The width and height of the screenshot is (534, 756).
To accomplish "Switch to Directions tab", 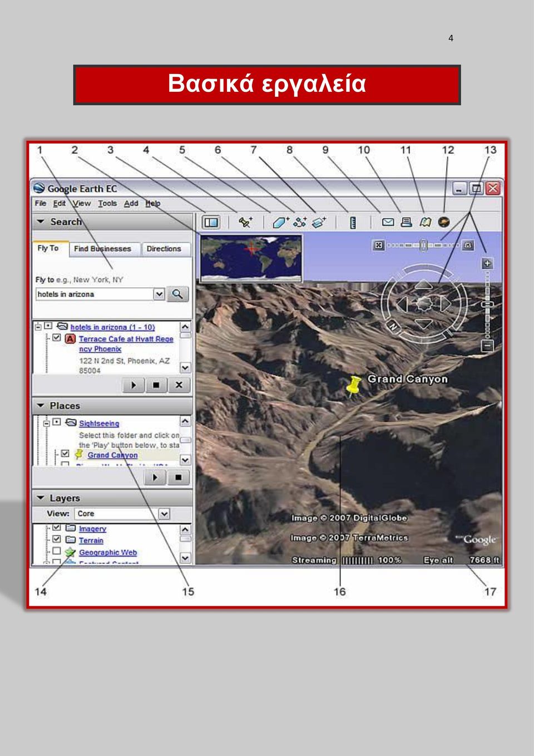I will coord(164,249).
